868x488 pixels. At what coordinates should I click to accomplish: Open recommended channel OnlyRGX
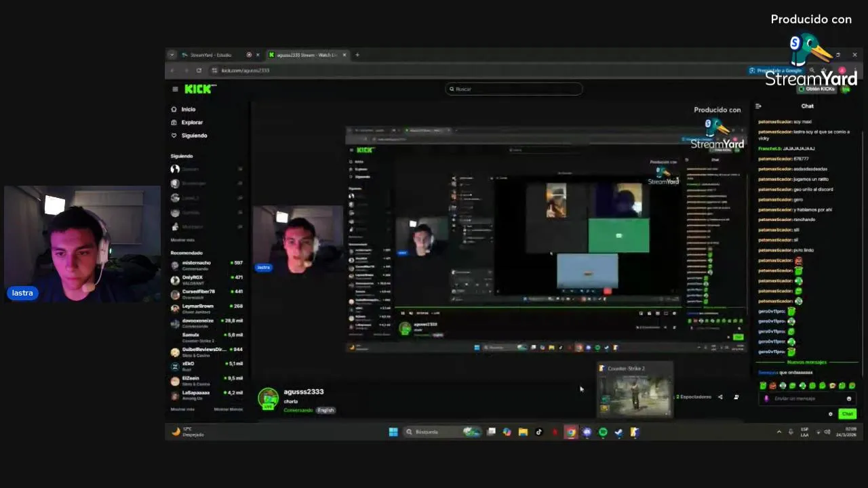point(206,279)
